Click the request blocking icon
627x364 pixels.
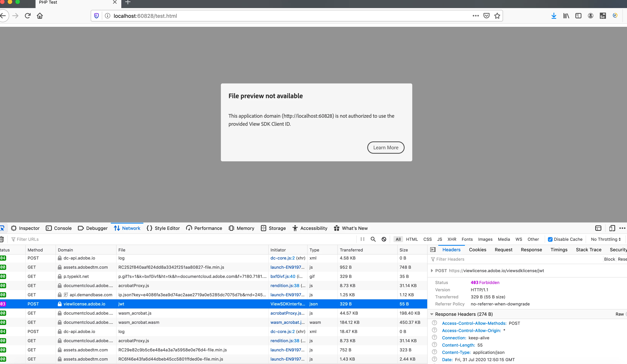coord(384,239)
